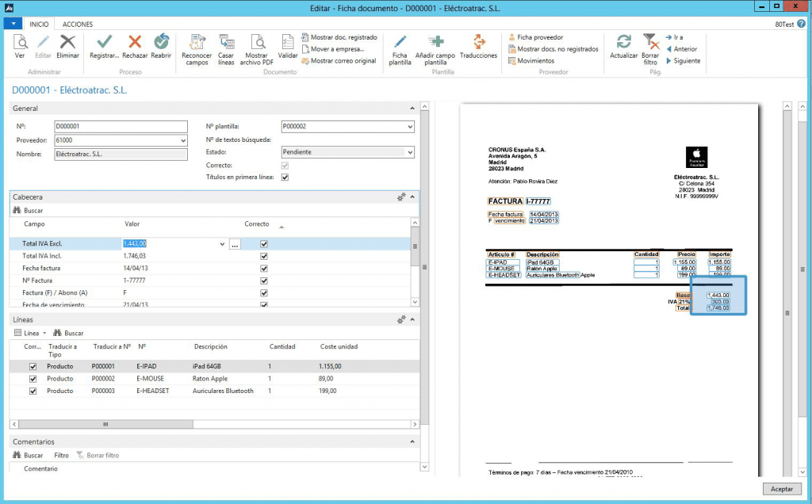Viewport: 812px width, 504px height.
Task: Open Traducciones icon
Action: coord(478,42)
